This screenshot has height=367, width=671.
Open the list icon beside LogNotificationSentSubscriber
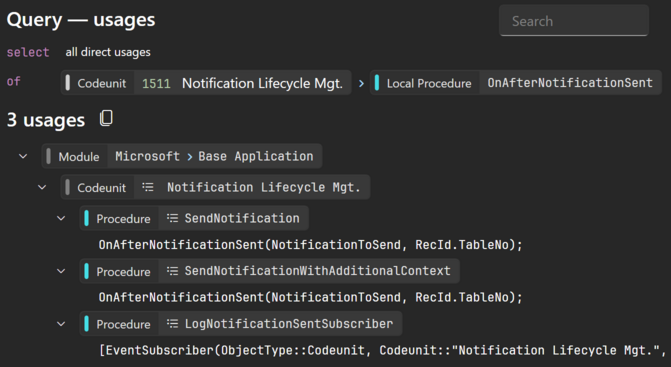coord(172,324)
